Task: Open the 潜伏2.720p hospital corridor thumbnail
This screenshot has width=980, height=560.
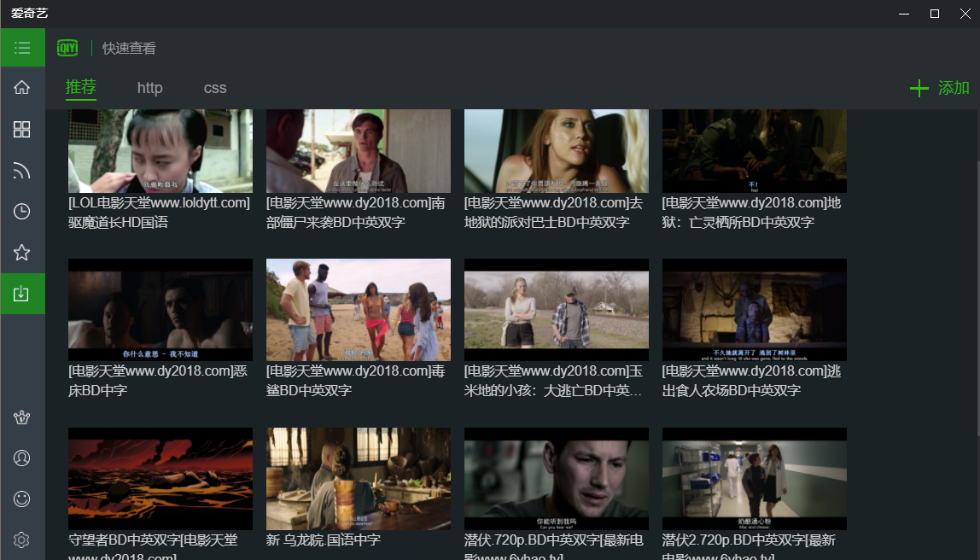Action: tap(755, 479)
